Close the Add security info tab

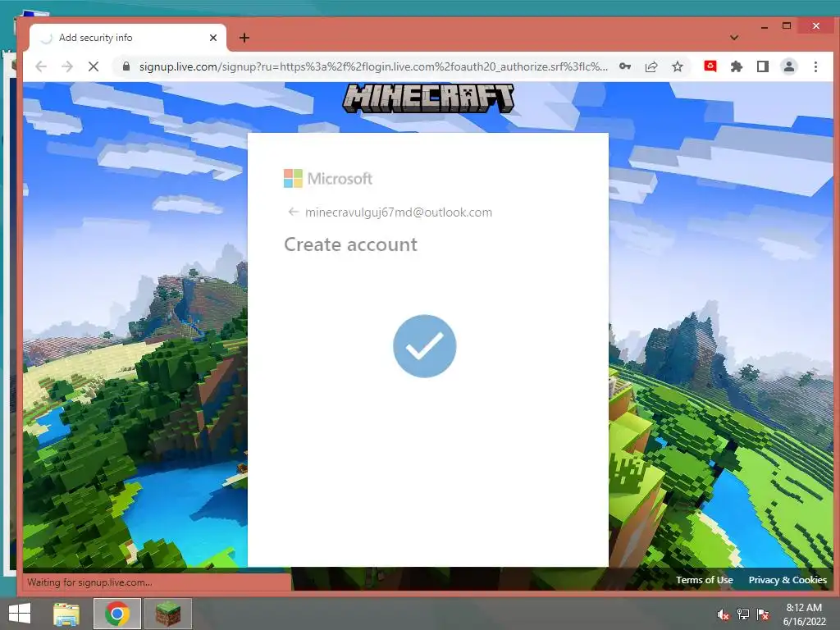(213, 38)
